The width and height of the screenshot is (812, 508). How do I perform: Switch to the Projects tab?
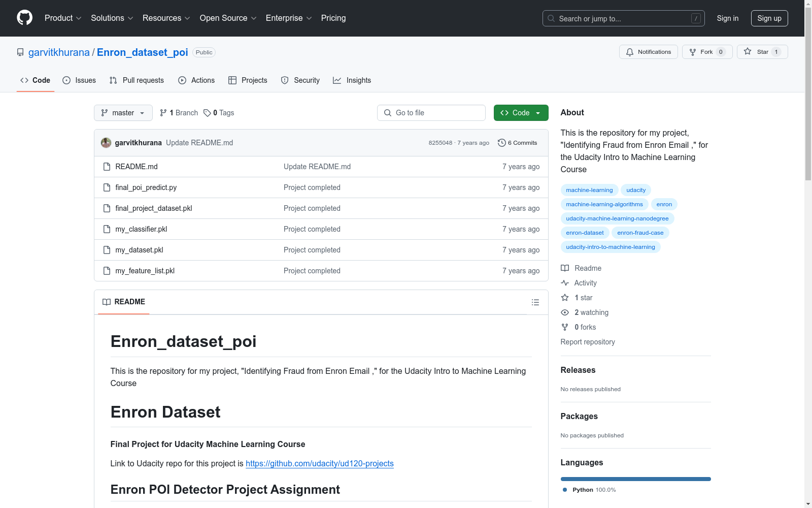[248, 80]
